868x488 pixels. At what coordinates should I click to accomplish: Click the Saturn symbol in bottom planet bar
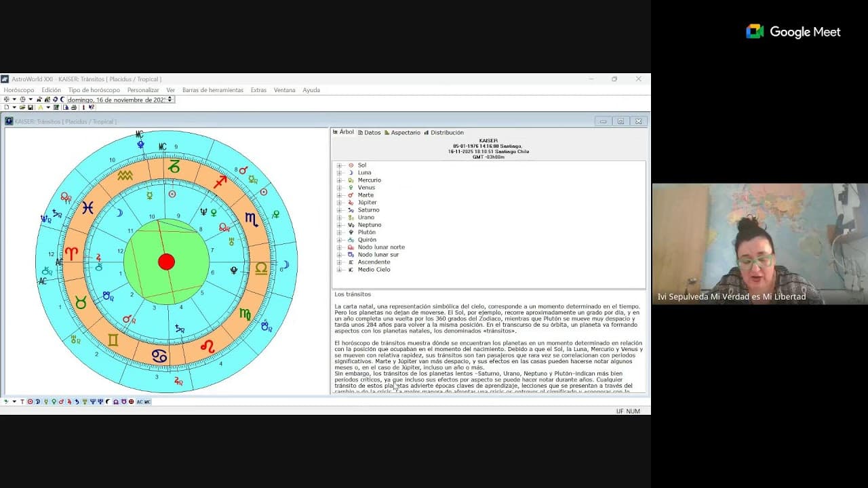pyautogui.click(x=77, y=402)
